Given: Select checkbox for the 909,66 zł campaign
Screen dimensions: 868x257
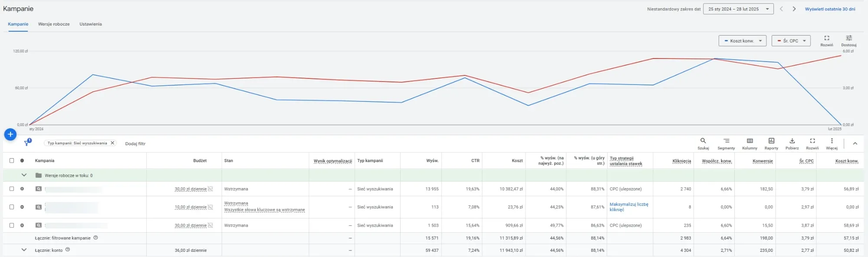Looking at the screenshot, I should click(12, 225).
